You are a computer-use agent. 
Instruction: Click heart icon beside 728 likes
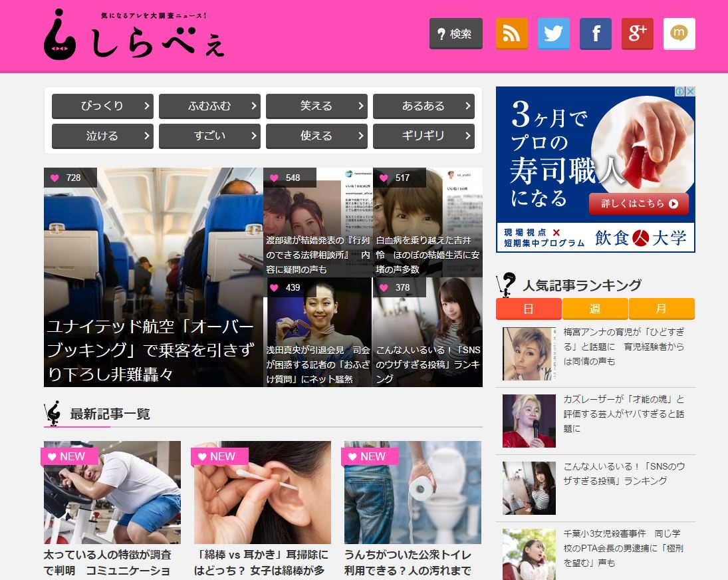click(x=55, y=178)
